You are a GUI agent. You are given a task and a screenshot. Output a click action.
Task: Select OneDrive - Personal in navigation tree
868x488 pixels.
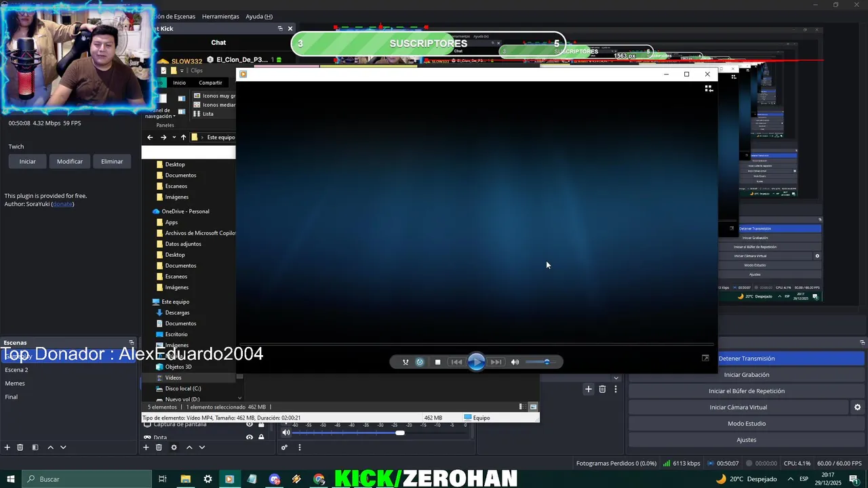pyautogui.click(x=180, y=211)
